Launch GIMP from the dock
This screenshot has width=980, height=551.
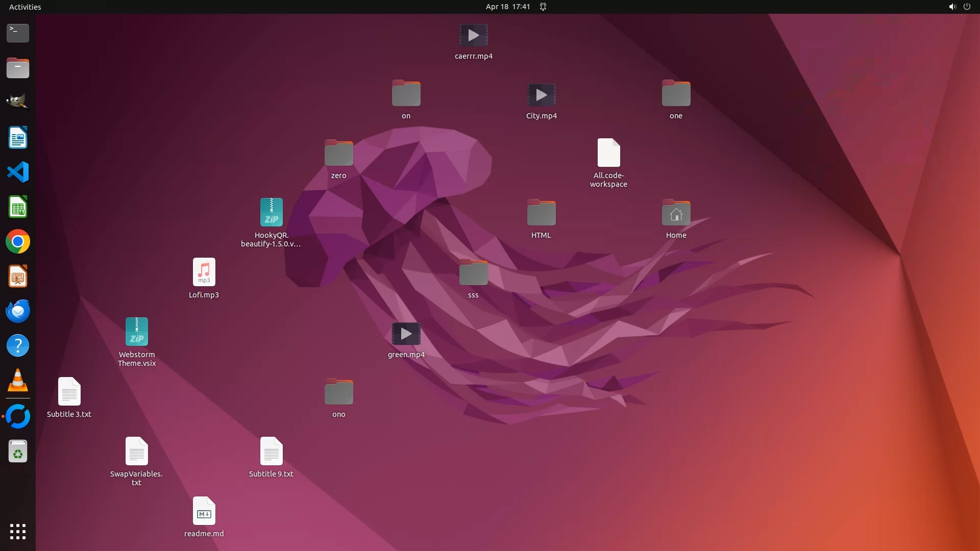(18, 102)
